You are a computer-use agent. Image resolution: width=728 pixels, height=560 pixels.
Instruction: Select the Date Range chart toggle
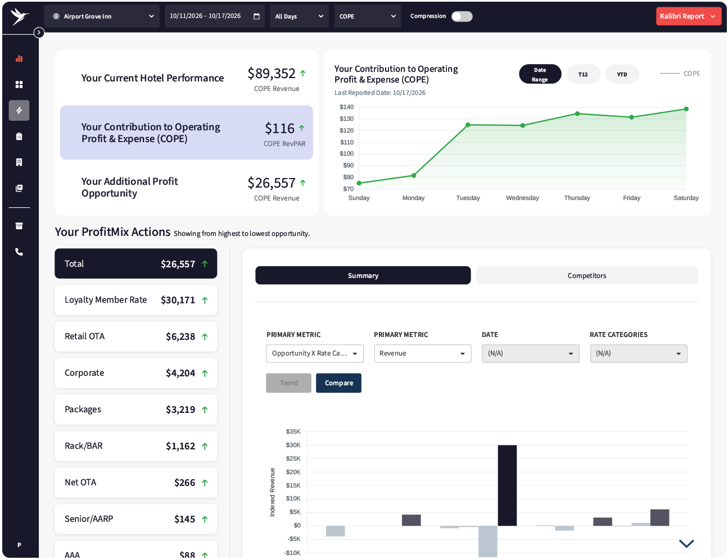click(x=540, y=74)
